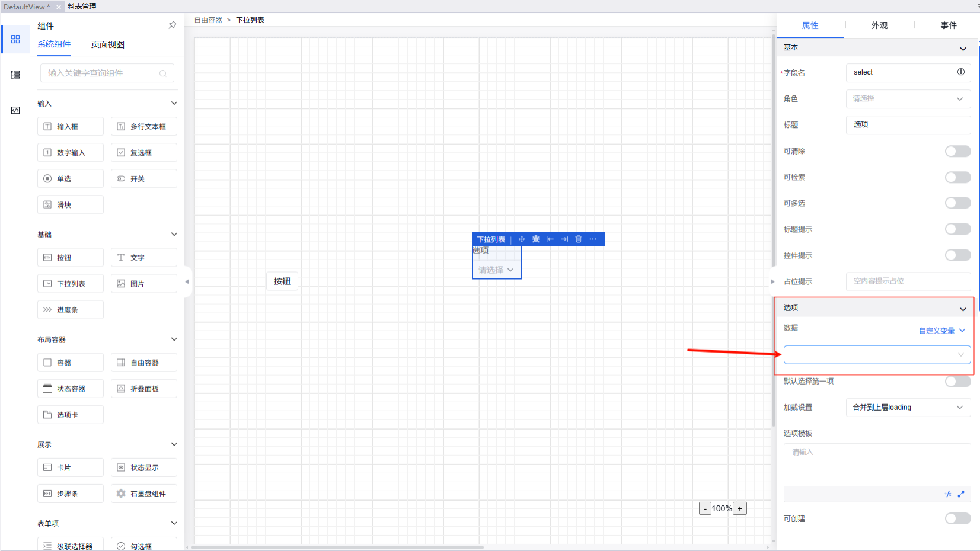Open 请选择 dropdown on canvas widget
The height and width of the screenshot is (551, 980).
496,270
